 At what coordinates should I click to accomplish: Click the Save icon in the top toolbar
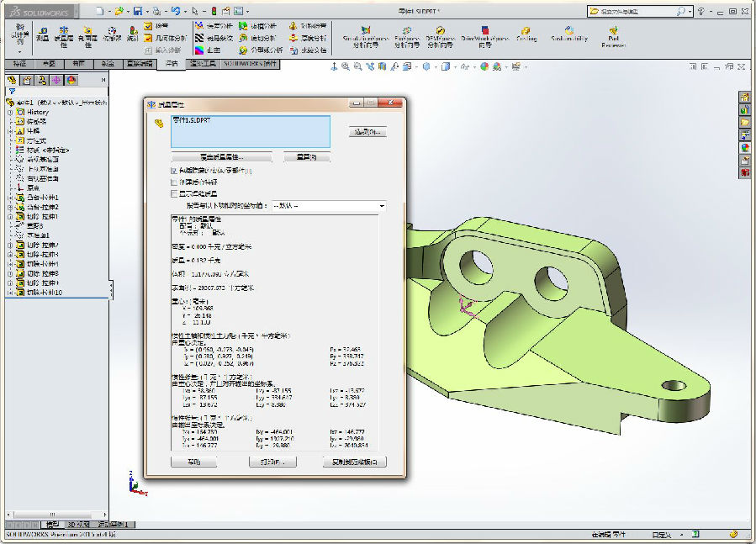click(x=140, y=11)
